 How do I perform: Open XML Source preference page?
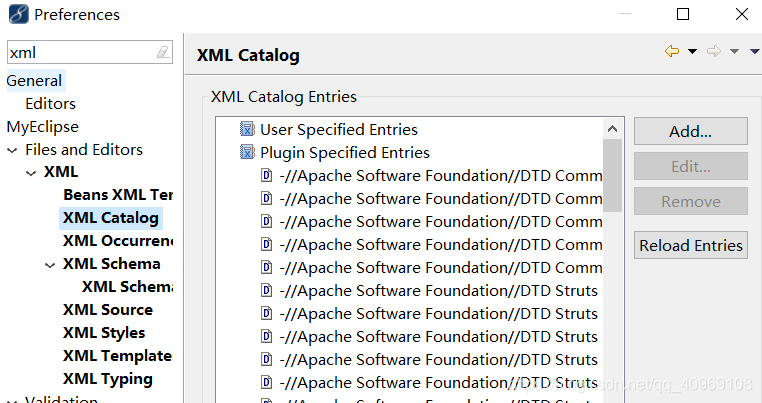107,310
